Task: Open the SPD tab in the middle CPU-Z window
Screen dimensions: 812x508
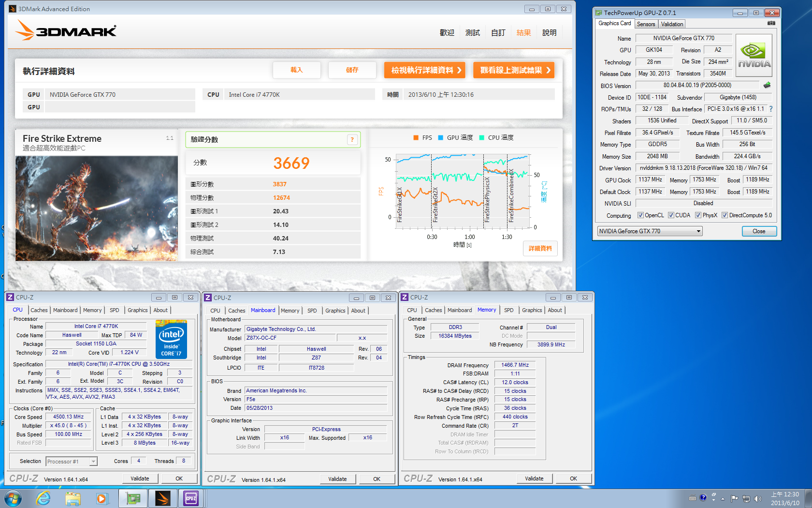Action: [312, 311]
